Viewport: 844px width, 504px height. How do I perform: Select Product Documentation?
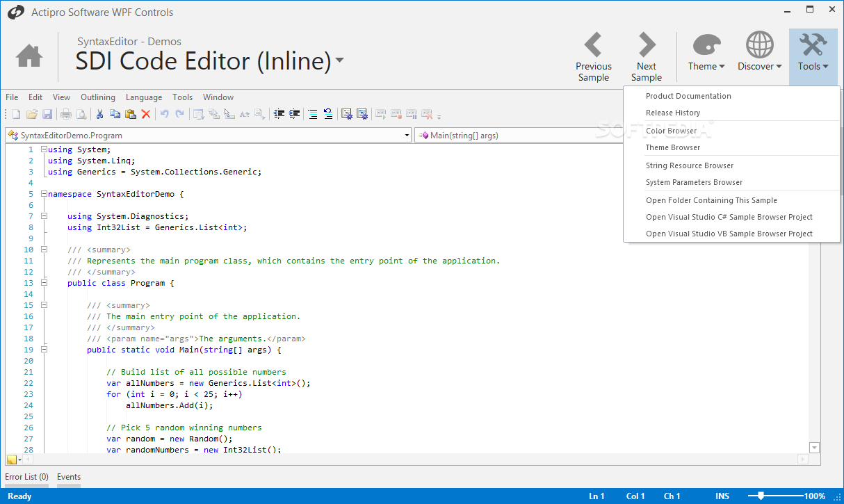pos(731,96)
